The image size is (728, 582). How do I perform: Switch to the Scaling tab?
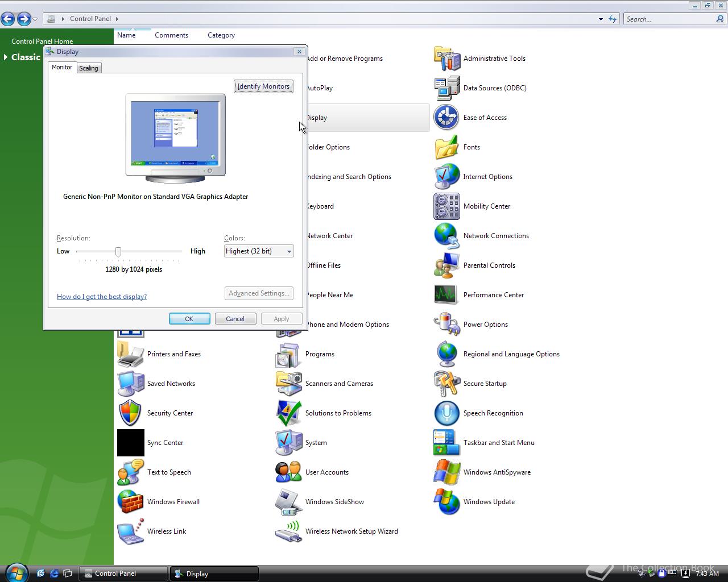[89, 68]
